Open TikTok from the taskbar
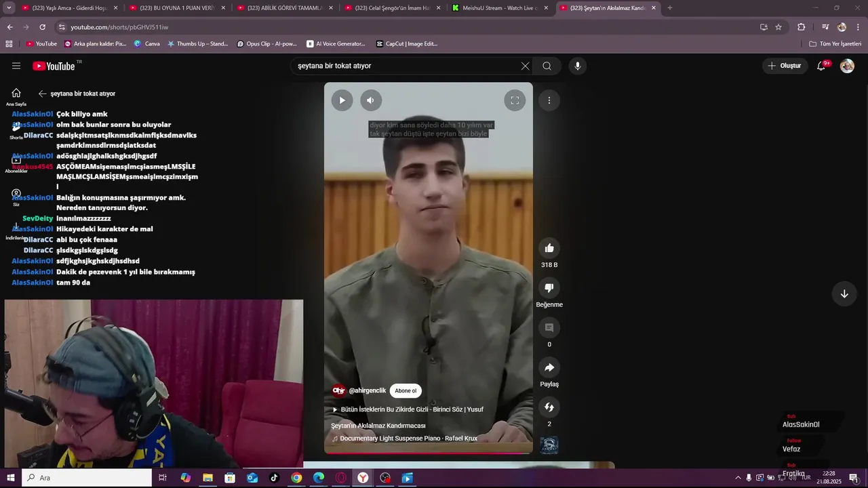868x488 pixels. click(x=274, y=478)
